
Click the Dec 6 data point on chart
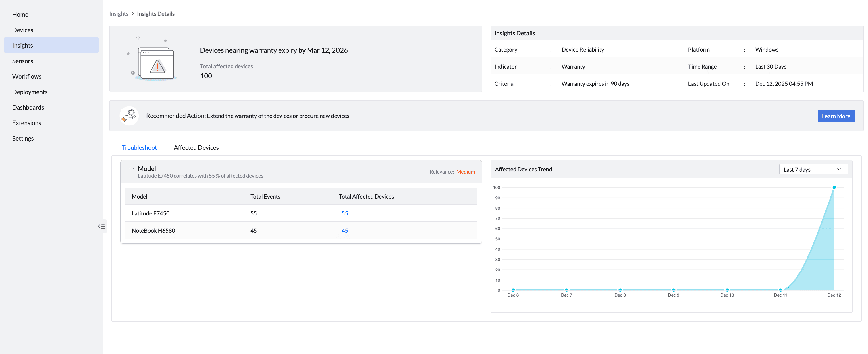tap(513, 290)
